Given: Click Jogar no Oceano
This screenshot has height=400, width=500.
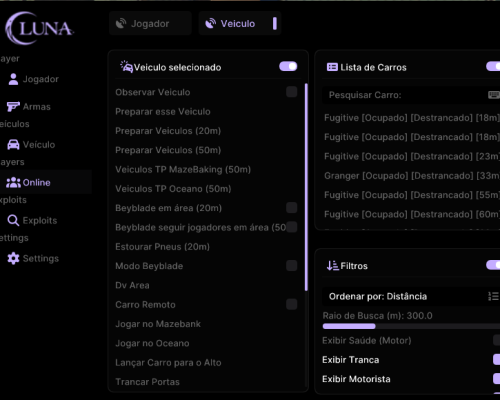Looking at the screenshot, I should (x=152, y=343).
